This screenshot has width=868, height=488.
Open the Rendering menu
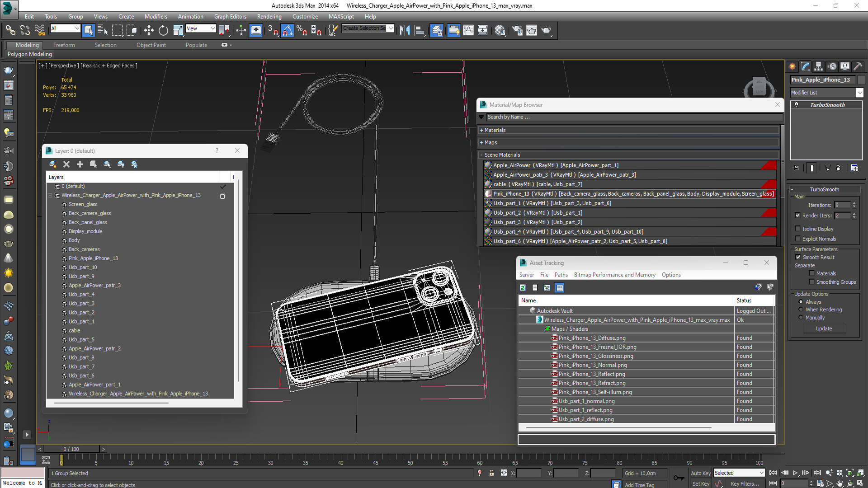(x=269, y=17)
